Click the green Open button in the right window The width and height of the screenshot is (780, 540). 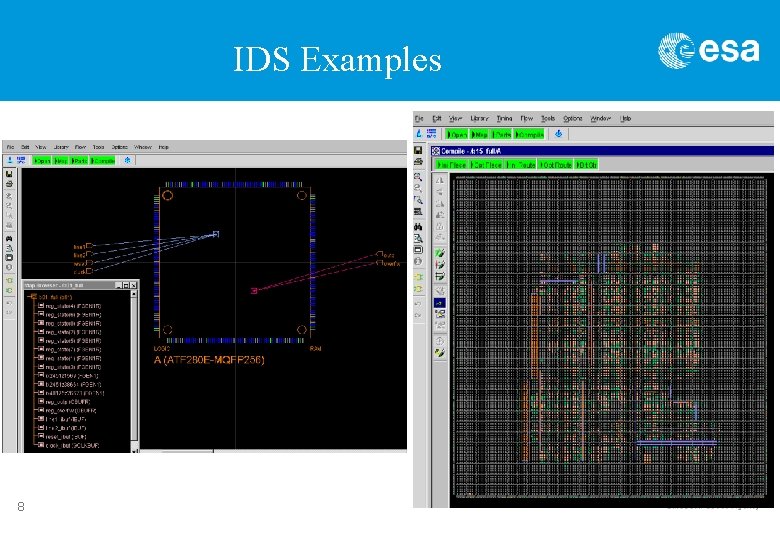point(457,134)
